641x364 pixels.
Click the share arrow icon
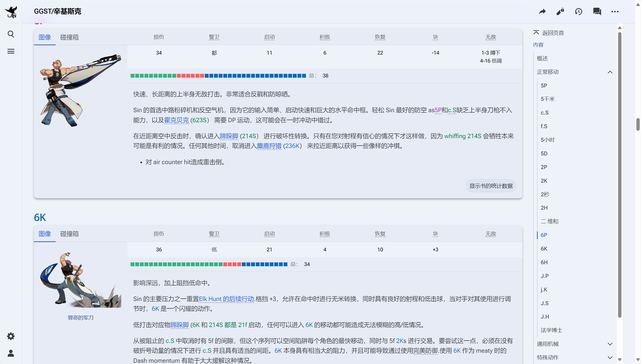point(542,12)
